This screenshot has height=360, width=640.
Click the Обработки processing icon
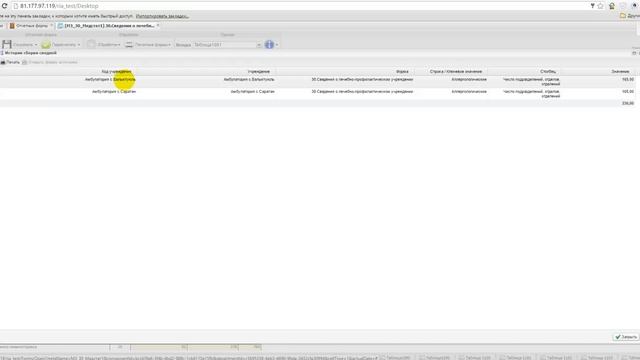point(91,44)
